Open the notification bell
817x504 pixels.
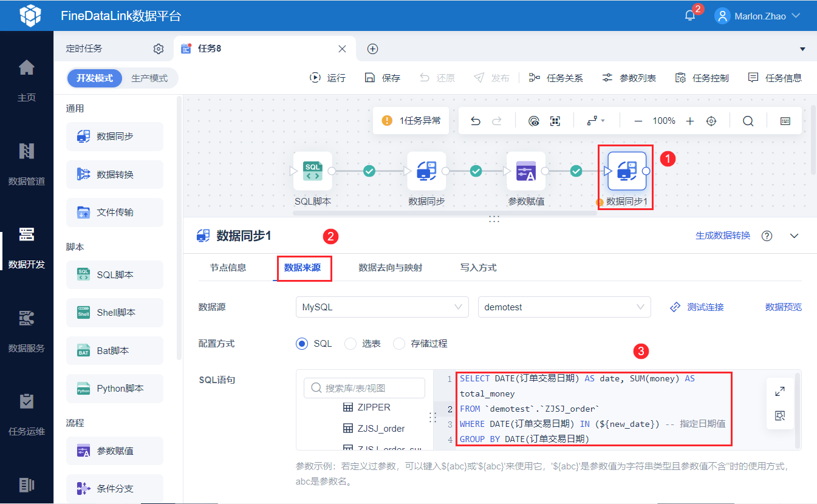(x=690, y=16)
